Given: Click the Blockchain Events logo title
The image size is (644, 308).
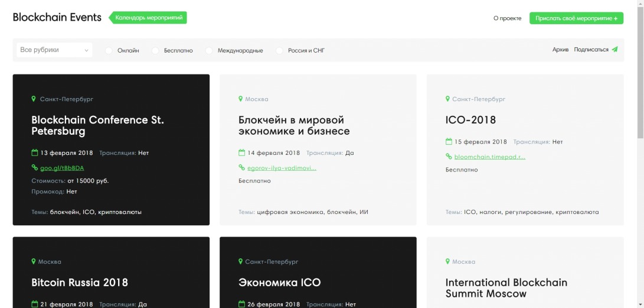Looking at the screenshot, I should tap(57, 17).
